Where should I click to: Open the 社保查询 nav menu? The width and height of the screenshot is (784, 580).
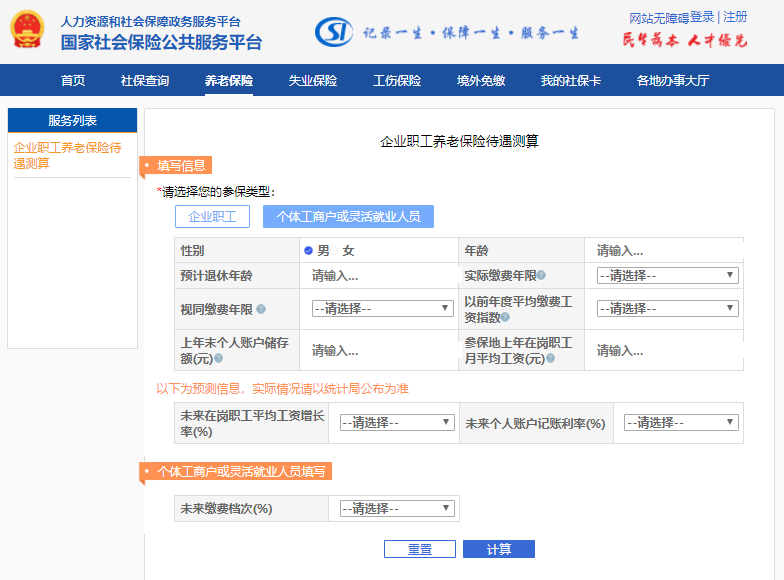145,80
